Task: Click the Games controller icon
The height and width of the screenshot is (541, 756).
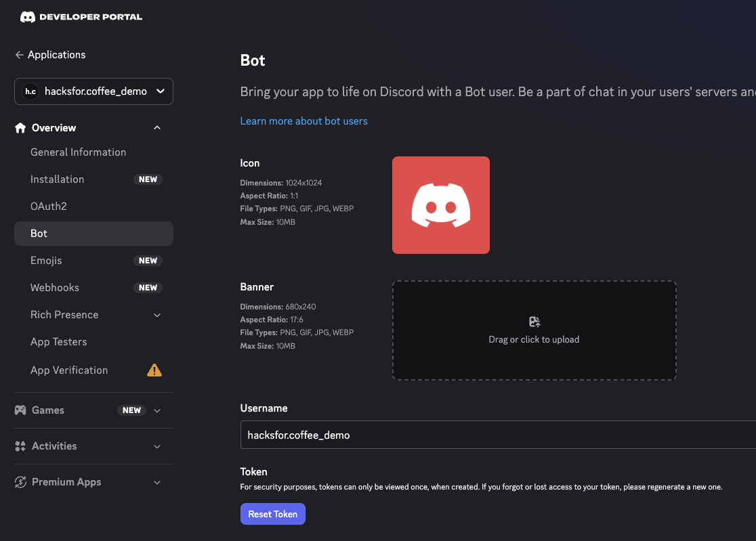Action: (20, 410)
